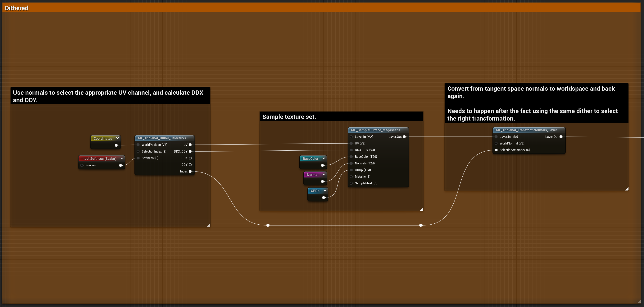644x307 pixels.
Task: Click Layer.Out pin on SampleSurface_Megascans
Action: click(x=405, y=137)
